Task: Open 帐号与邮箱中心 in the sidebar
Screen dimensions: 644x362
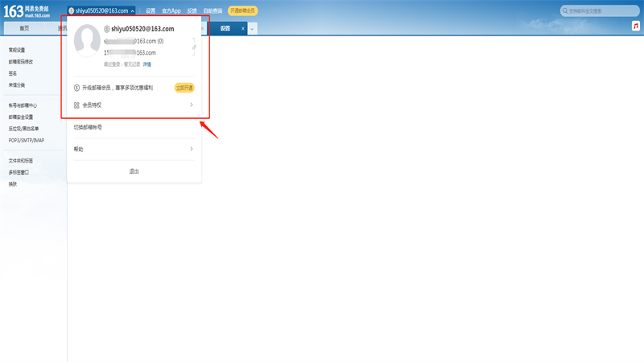Action: (x=23, y=105)
